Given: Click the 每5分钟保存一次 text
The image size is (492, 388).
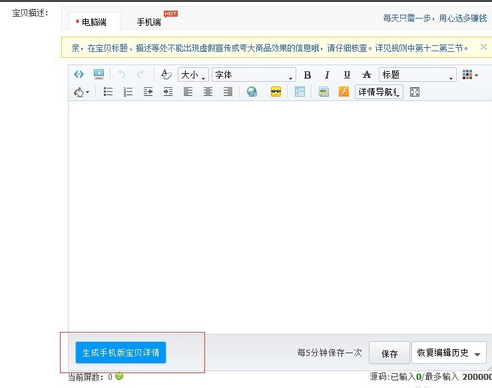Looking at the screenshot, I should (x=329, y=353).
